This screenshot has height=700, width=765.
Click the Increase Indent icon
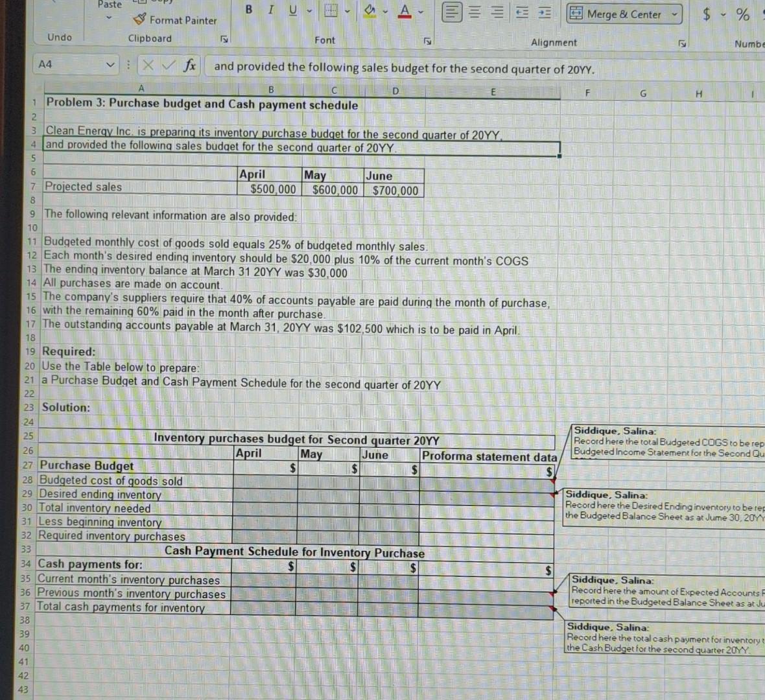(x=545, y=12)
